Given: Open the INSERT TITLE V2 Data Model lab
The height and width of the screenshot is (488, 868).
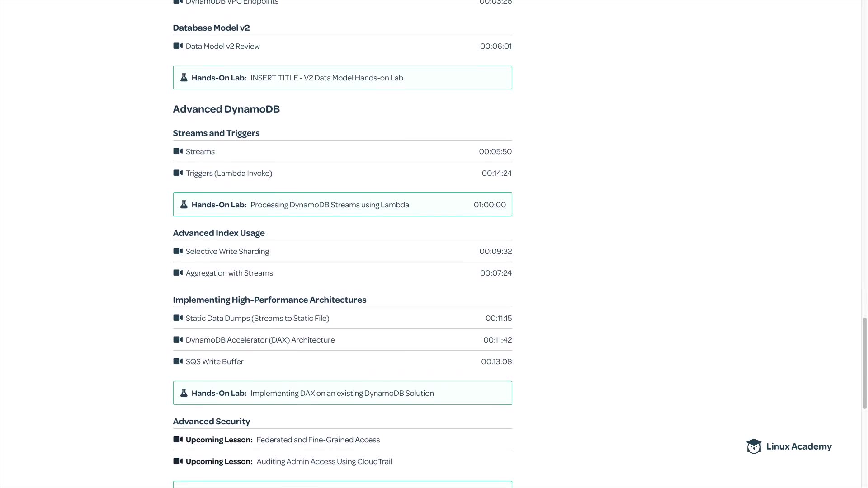Looking at the screenshot, I should click(326, 78).
